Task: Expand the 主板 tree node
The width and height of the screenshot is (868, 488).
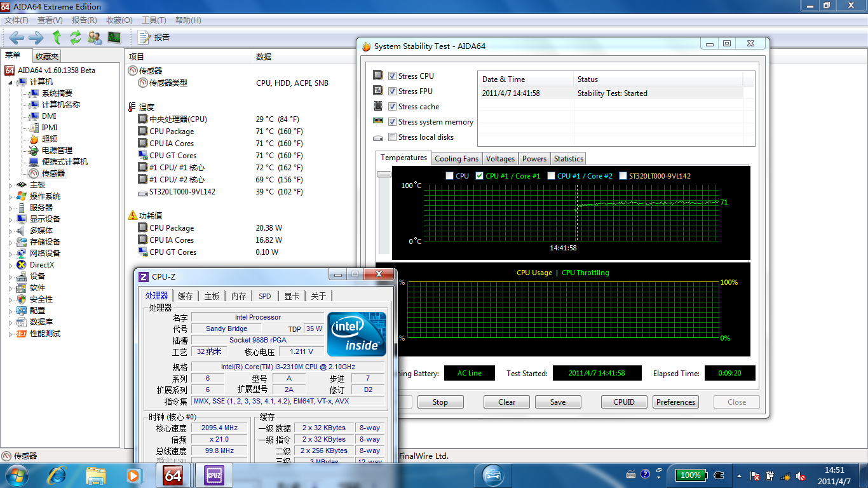Action: pyautogui.click(x=10, y=185)
